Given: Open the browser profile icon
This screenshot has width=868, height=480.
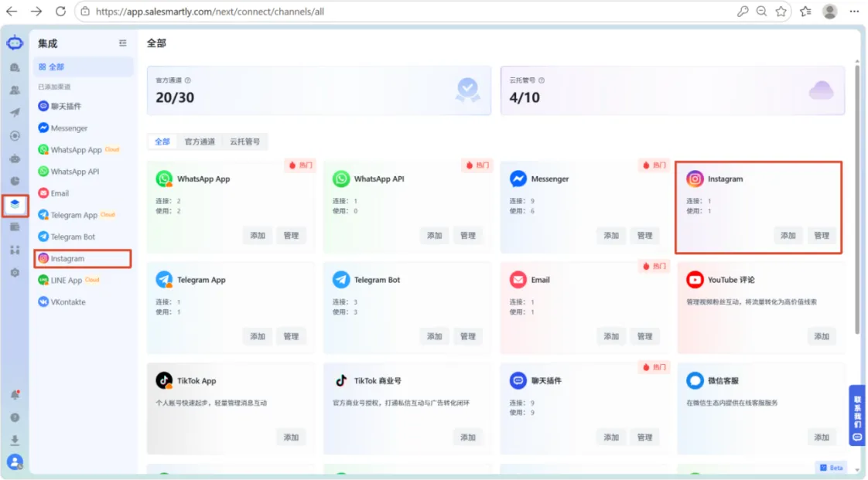Looking at the screenshot, I should [x=829, y=11].
